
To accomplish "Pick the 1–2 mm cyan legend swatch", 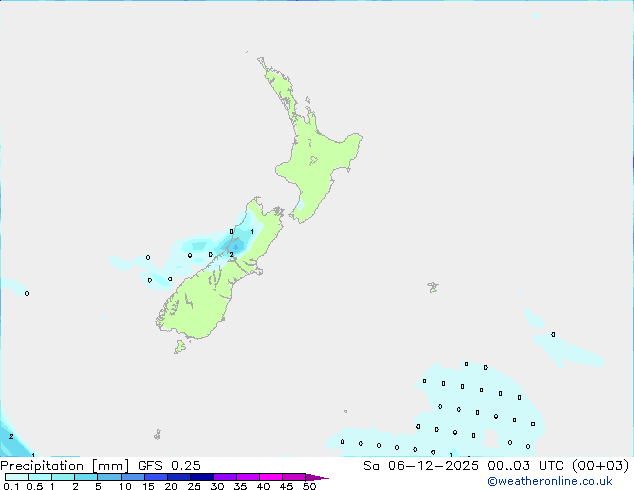I will click(63, 477).
